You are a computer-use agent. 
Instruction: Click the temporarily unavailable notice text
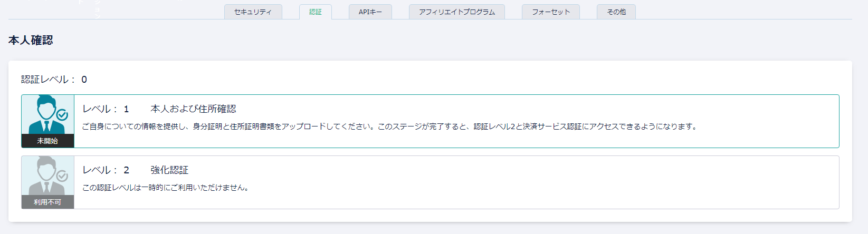(166, 188)
